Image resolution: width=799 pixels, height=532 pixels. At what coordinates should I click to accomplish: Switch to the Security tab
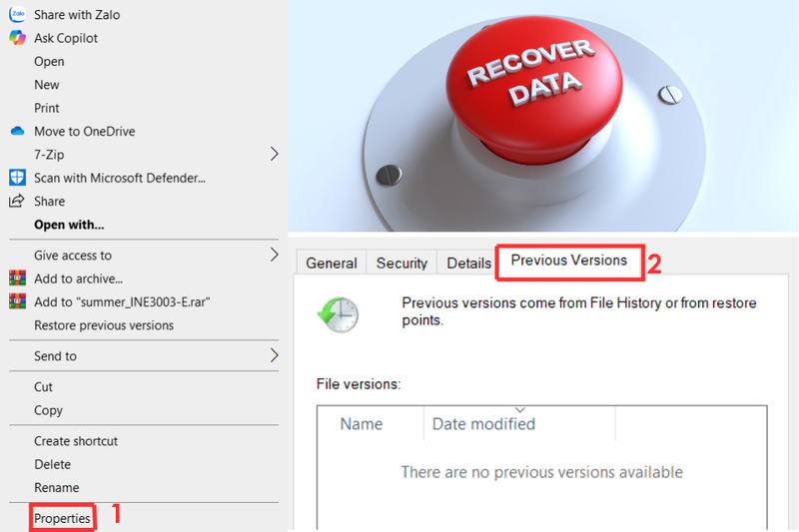click(x=401, y=263)
